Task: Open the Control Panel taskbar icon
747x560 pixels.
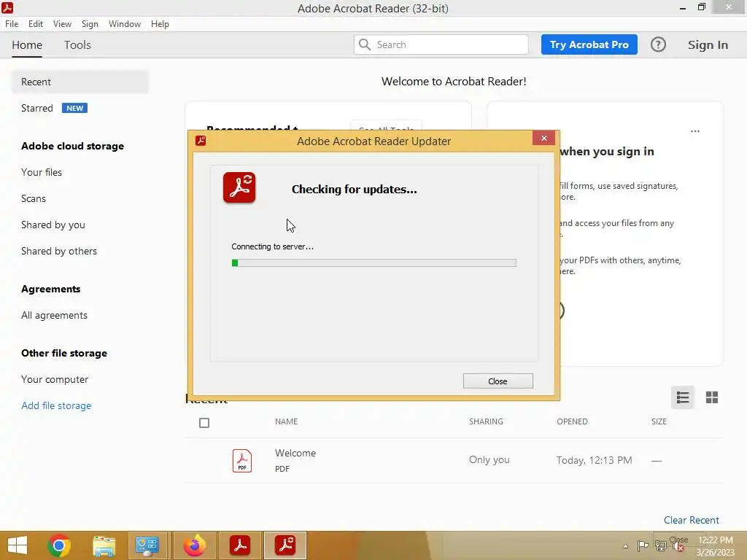Action: pyautogui.click(x=148, y=545)
